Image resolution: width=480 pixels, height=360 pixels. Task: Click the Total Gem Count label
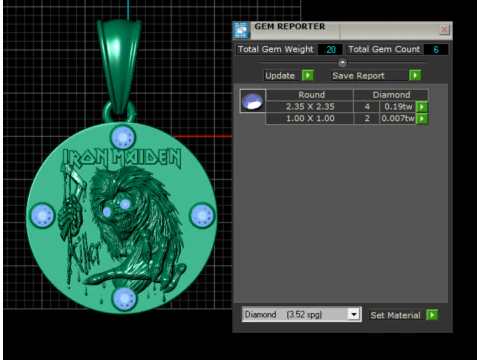coord(384,49)
